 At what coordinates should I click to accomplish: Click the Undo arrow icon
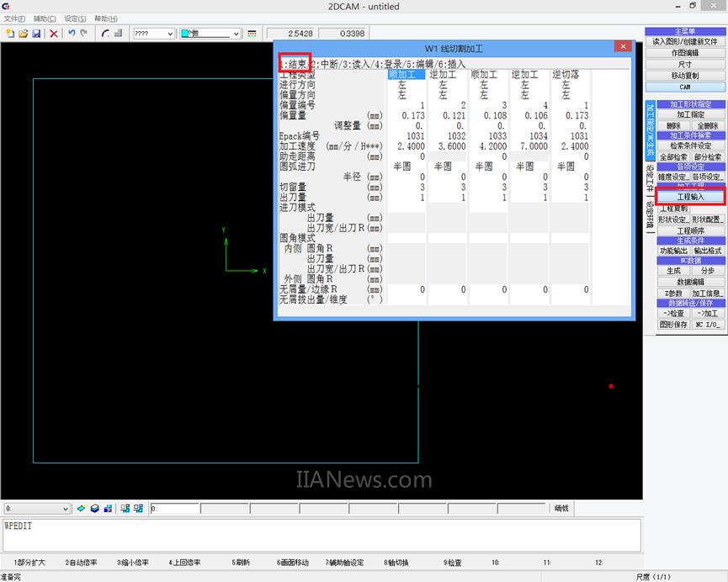click(x=72, y=34)
